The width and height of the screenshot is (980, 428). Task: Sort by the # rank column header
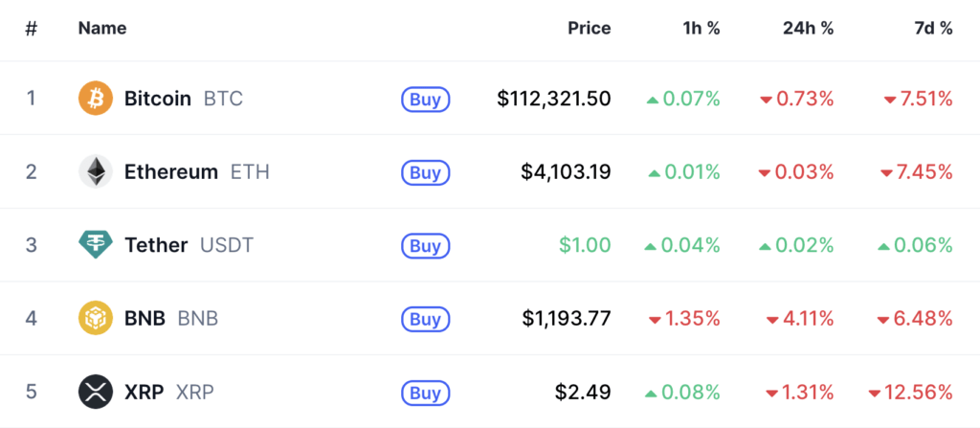click(32, 28)
